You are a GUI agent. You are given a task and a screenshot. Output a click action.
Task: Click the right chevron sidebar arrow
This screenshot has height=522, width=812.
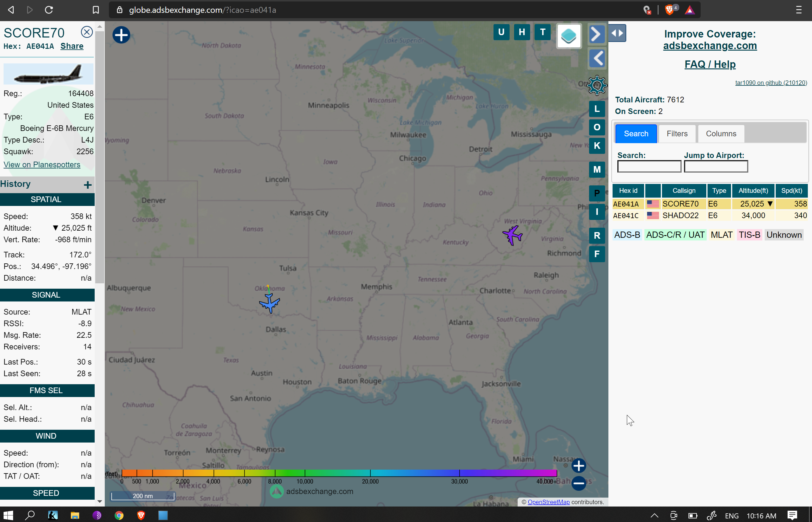click(597, 34)
